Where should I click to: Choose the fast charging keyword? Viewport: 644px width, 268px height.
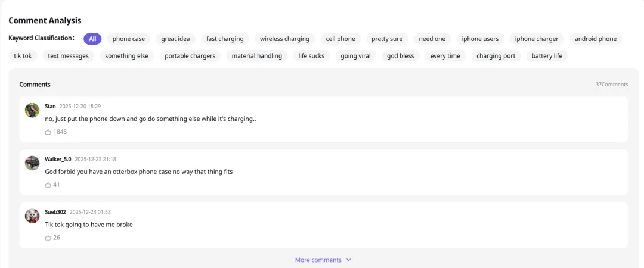coord(225,39)
